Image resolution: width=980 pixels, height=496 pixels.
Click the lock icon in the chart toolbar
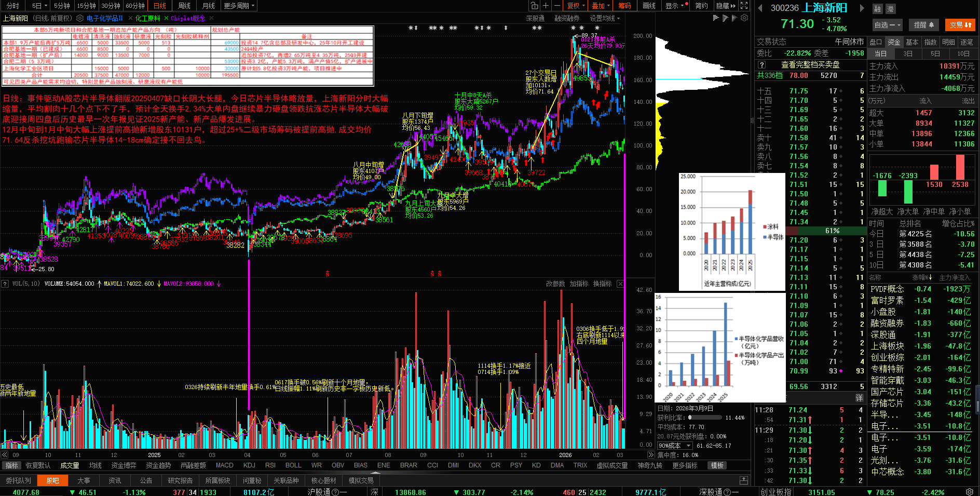pos(534,6)
